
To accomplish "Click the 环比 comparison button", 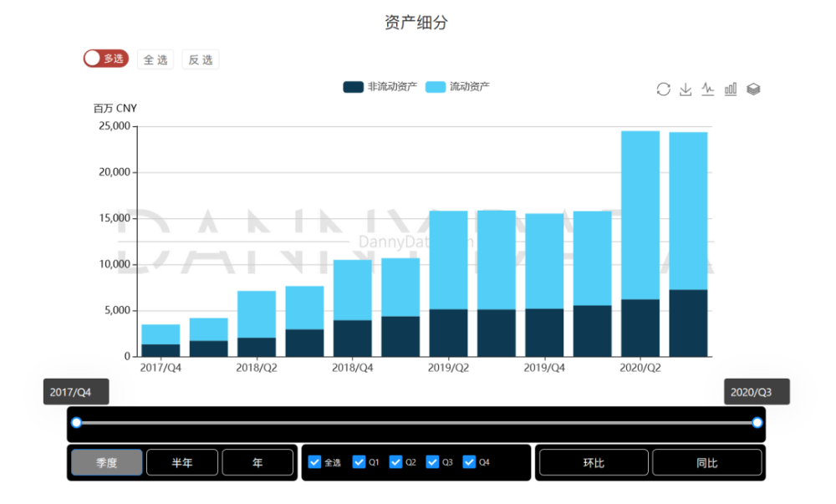I will click(593, 461).
